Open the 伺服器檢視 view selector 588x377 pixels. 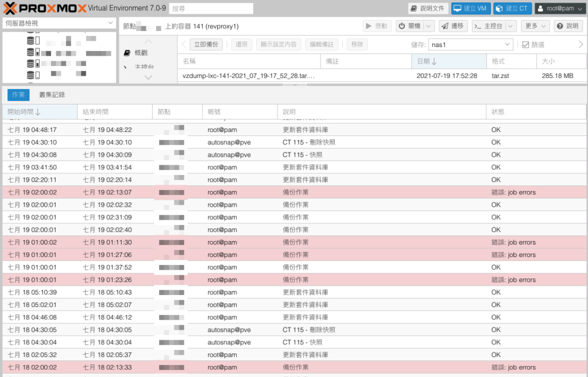(59, 23)
